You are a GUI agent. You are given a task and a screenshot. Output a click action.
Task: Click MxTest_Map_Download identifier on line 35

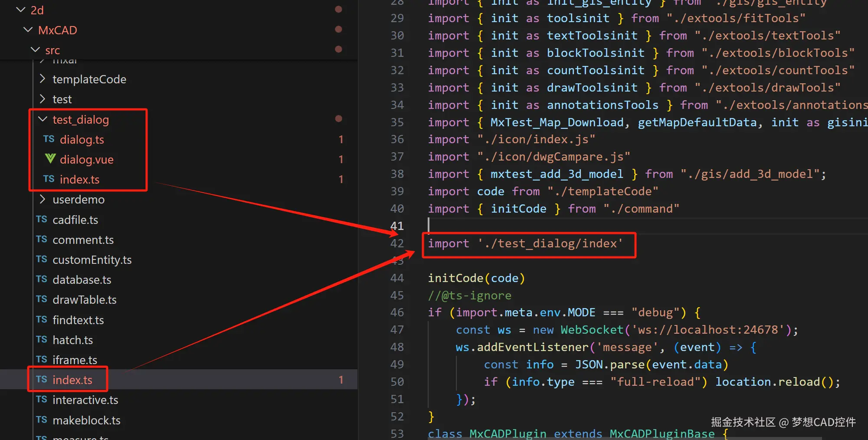click(x=557, y=122)
